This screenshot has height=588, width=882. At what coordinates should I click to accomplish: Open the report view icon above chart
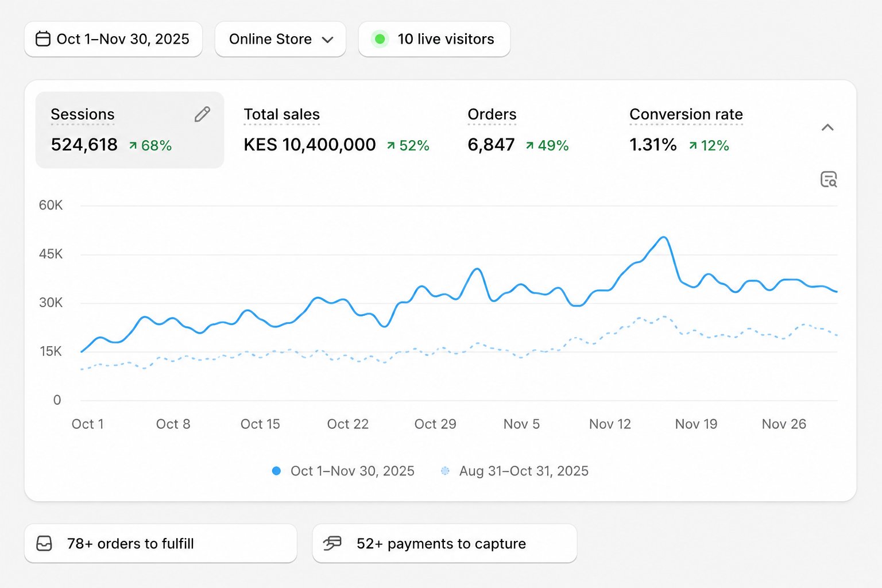click(829, 179)
